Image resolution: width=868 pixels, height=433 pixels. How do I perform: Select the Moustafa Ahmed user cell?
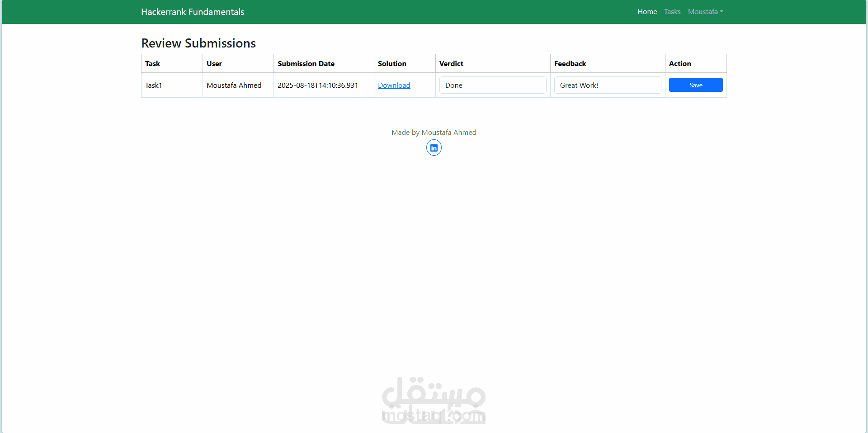[x=238, y=85]
